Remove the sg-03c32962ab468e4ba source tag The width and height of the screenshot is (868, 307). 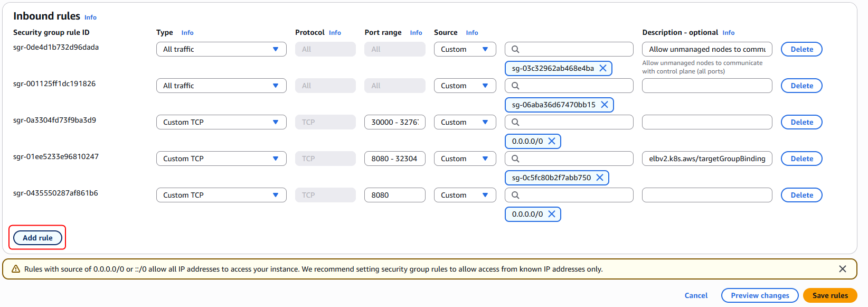pyautogui.click(x=602, y=68)
